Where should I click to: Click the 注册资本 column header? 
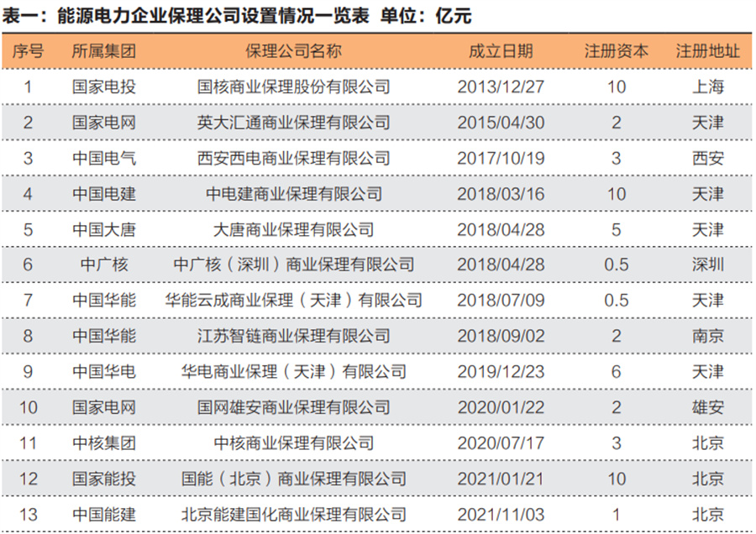(617, 51)
